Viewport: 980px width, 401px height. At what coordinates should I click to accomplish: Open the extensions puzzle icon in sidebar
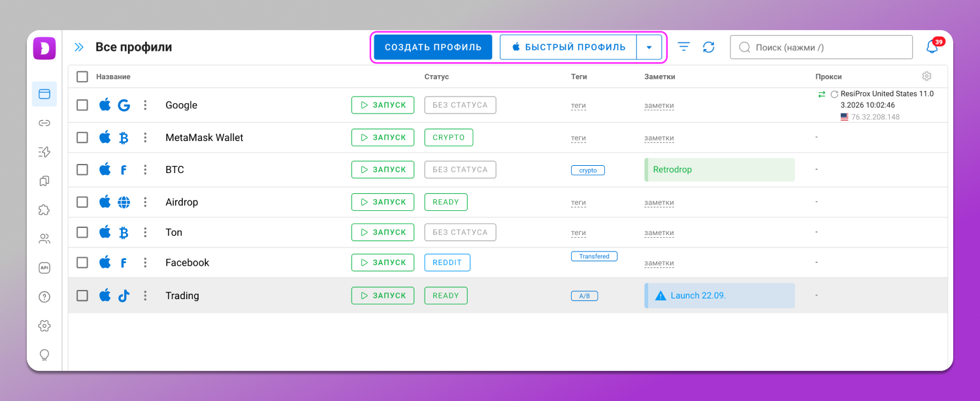[x=44, y=210]
